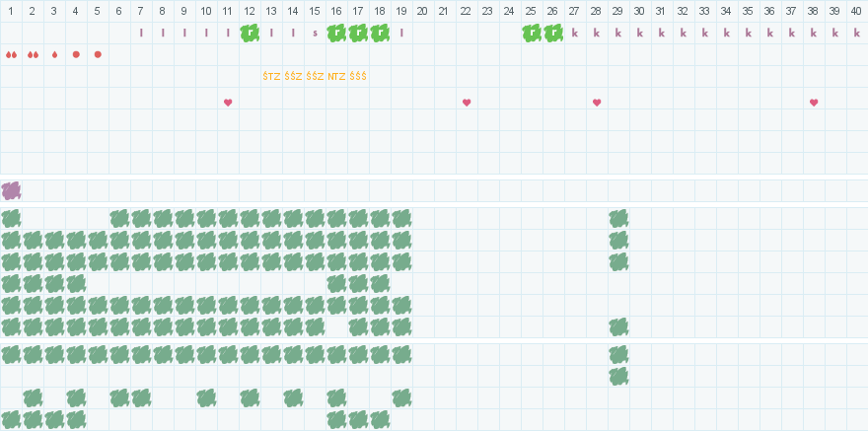Click the green 'r' mark on day 12
The image size is (868, 431).
250,33
